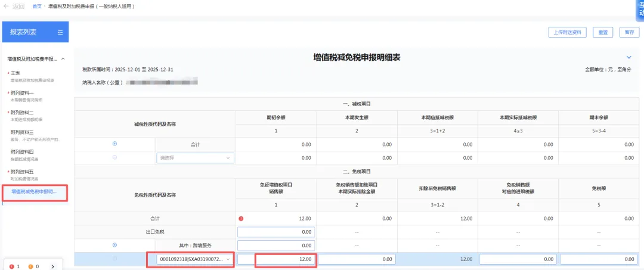Click the 期末余额 column header

[x=599, y=117]
